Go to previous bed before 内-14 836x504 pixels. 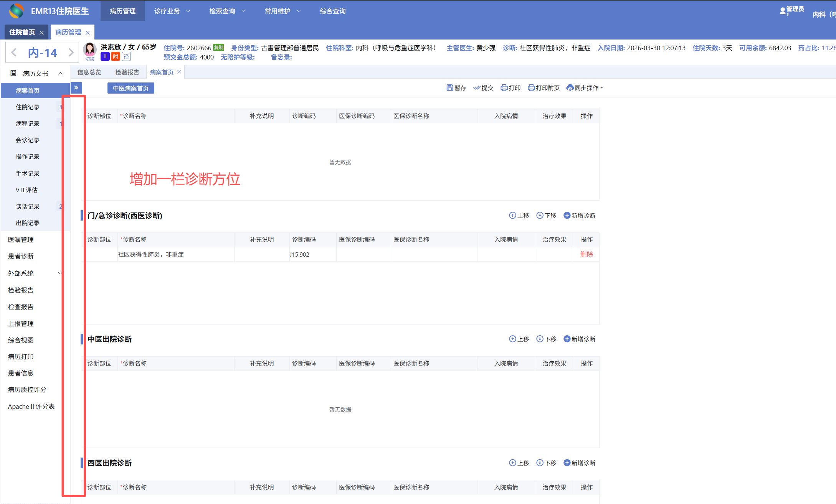tap(14, 53)
